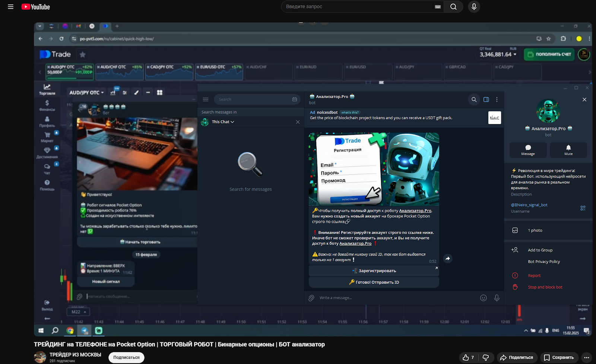Switch to the AUD/CHF OTC asset tab
This screenshot has width=596, height=364.
pyautogui.click(x=119, y=72)
